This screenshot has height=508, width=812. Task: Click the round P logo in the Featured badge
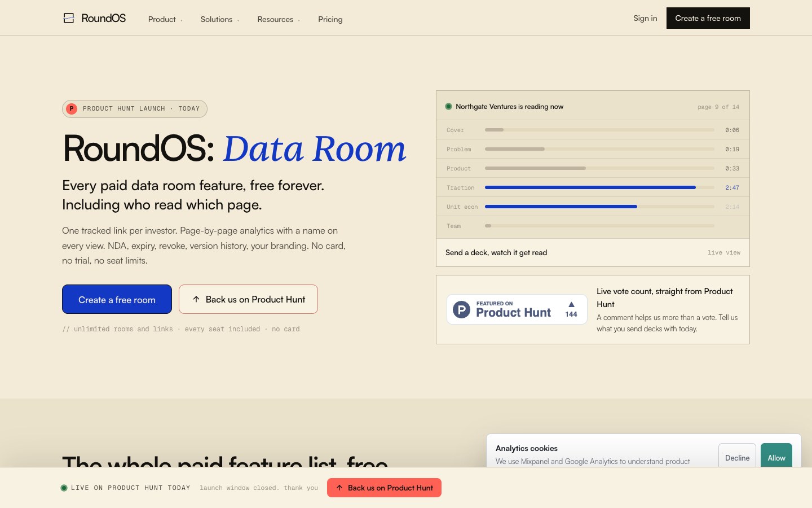pos(461,309)
